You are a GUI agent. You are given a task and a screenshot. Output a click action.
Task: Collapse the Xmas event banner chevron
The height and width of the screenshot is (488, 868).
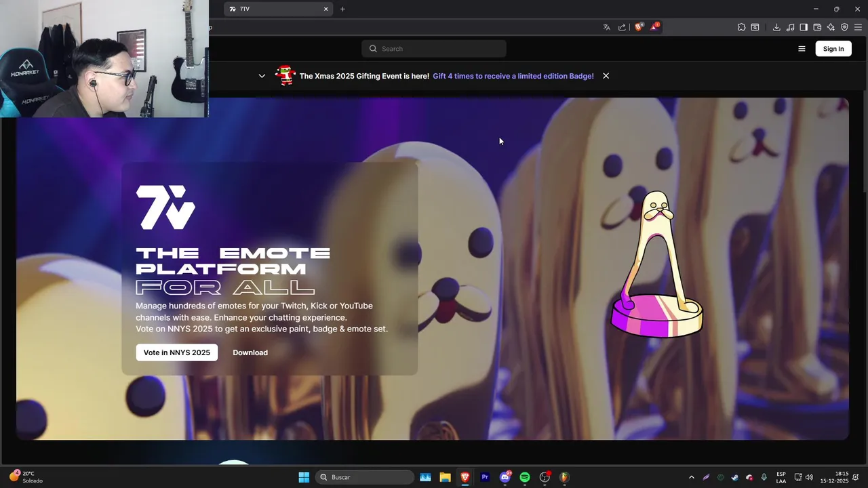click(262, 76)
